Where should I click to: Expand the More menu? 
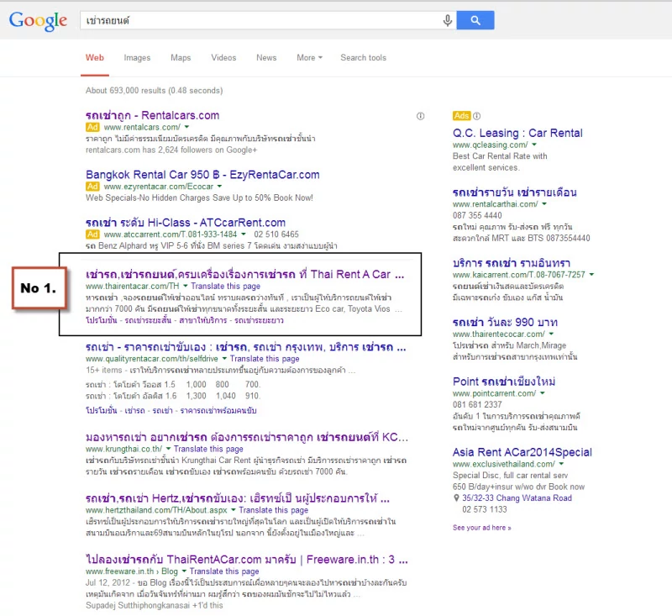click(309, 58)
